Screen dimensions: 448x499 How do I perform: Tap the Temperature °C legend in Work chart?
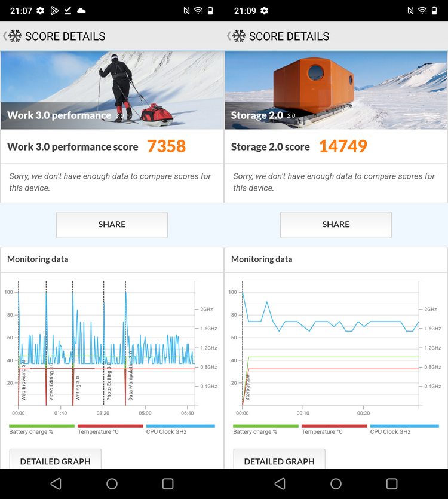pyautogui.click(x=110, y=429)
